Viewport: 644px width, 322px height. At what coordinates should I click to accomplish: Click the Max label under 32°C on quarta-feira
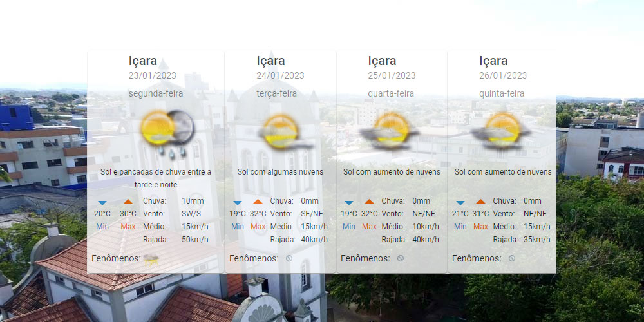pos(369,227)
